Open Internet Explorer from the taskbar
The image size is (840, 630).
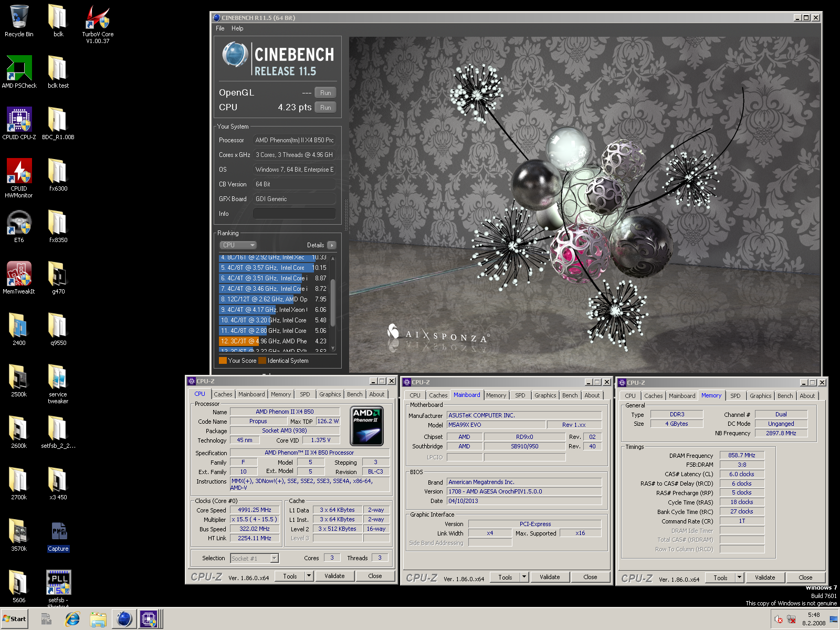click(x=72, y=619)
